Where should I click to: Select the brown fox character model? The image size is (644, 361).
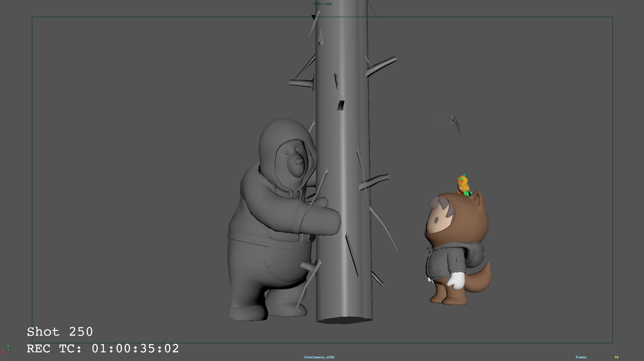pos(457,248)
